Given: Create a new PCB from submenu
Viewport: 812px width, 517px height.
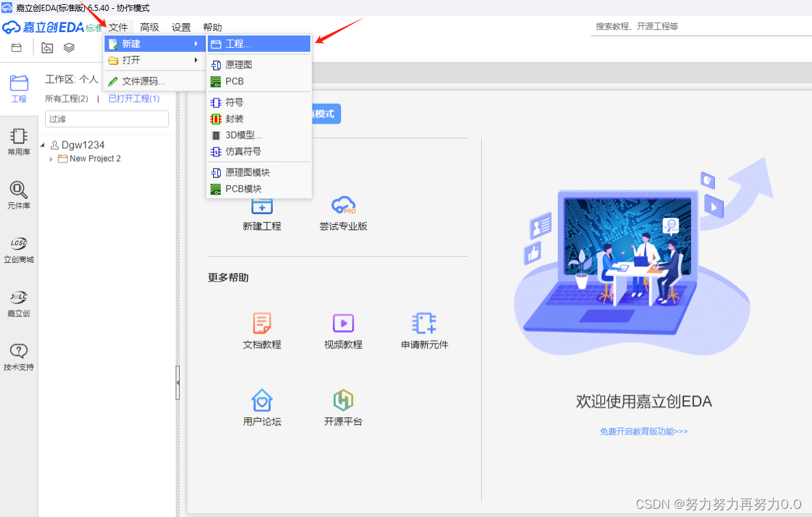Looking at the screenshot, I should [259, 81].
